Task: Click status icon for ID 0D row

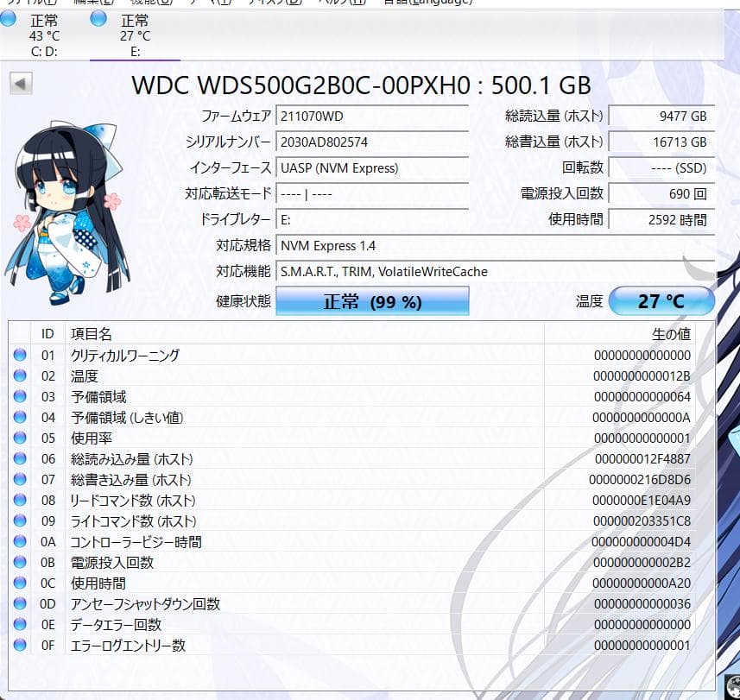Action: [20, 603]
